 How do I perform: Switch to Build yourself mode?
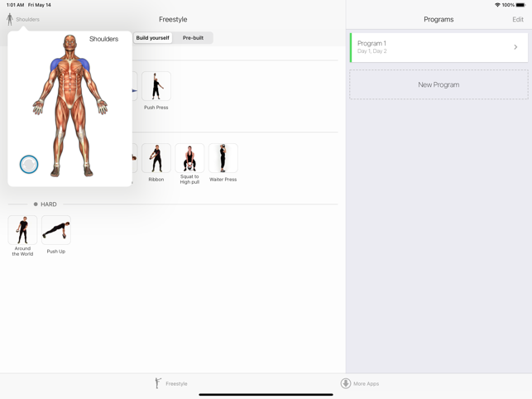(153, 38)
